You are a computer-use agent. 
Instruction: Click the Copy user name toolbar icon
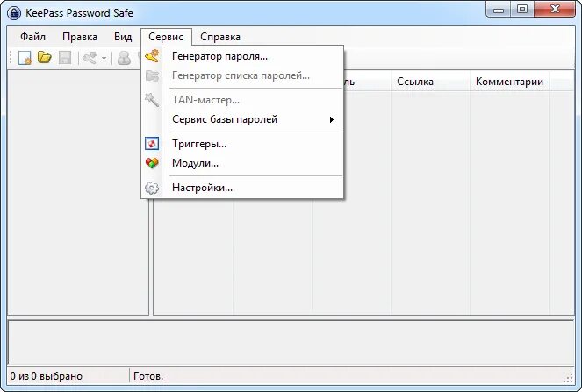click(124, 58)
